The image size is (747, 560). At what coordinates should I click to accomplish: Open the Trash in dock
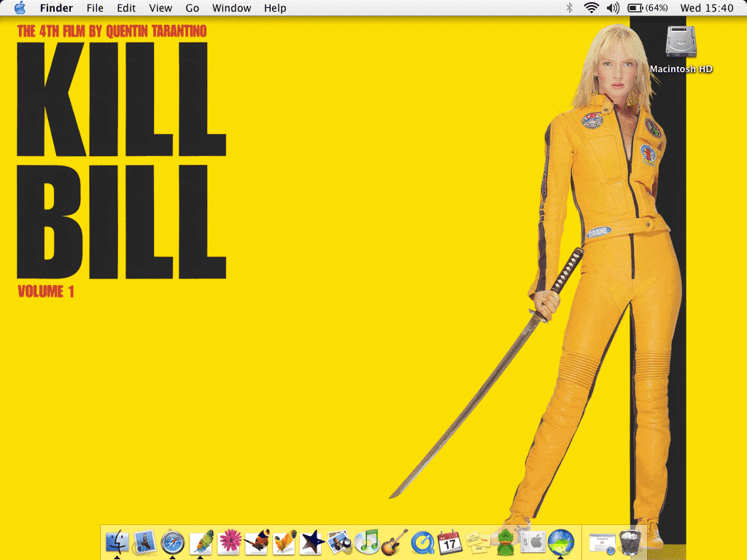[x=630, y=542]
